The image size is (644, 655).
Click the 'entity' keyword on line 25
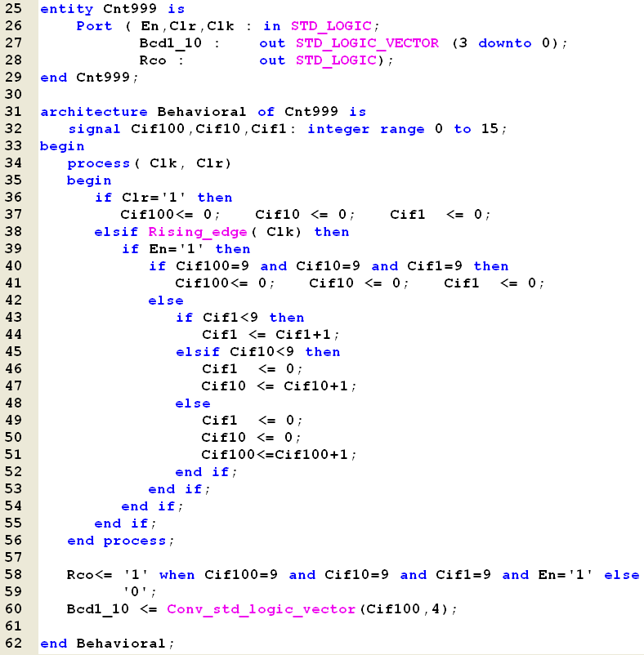(x=66, y=9)
